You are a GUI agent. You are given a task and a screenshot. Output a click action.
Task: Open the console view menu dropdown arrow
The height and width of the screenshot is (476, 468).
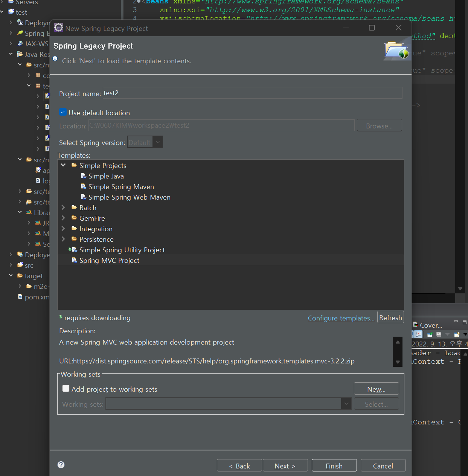(x=465, y=334)
